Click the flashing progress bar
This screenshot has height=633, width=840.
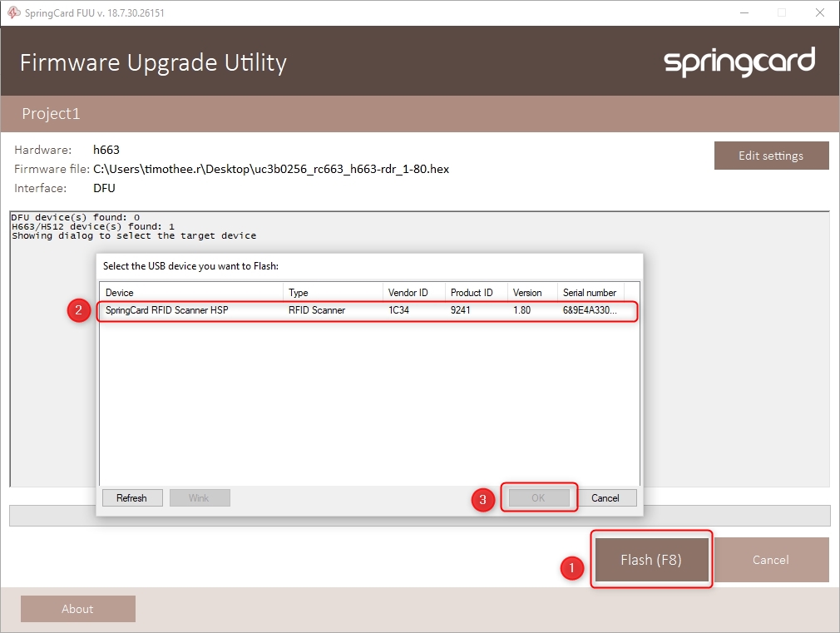(x=419, y=516)
